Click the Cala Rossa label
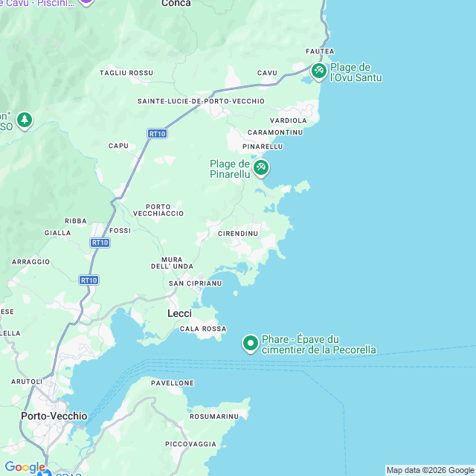Screen dimensions: 476x476 203,329
